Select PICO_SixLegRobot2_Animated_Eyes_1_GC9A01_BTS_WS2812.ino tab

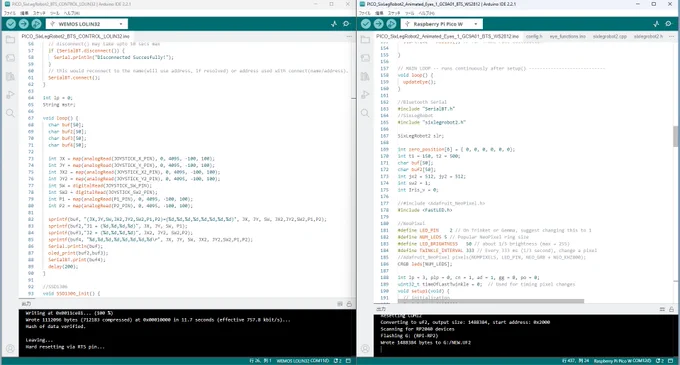(x=447, y=36)
